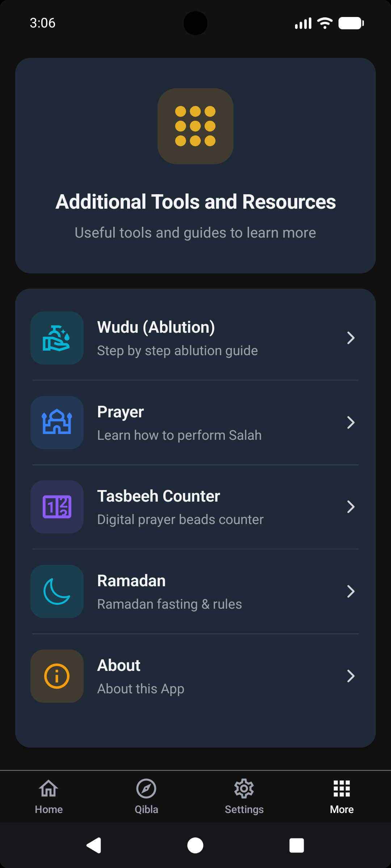The image size is (391, 868).
Task: Open the Tasbeeh Counter title link
Action: (x=159, y=496)
